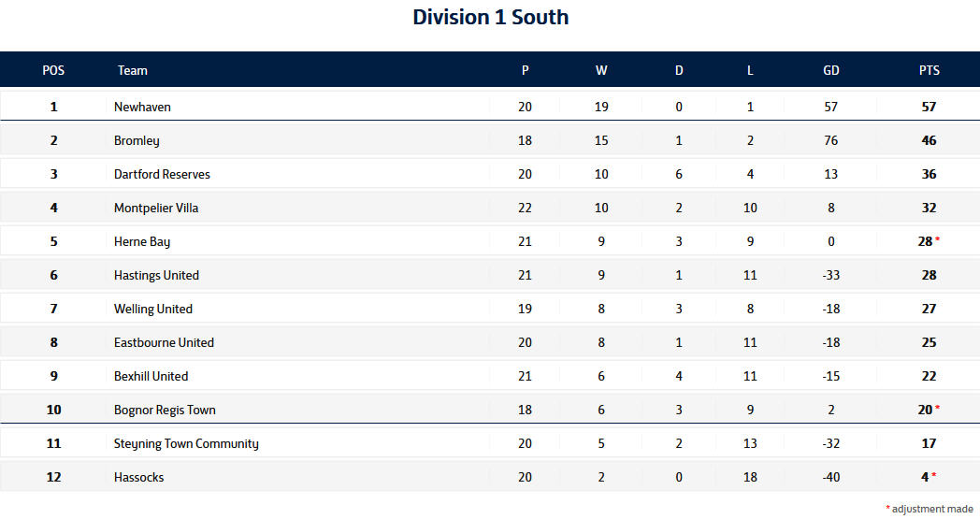Click the Welling United team name
The height and width of the screenshot is (519, 980).
(x=153, y=309)
